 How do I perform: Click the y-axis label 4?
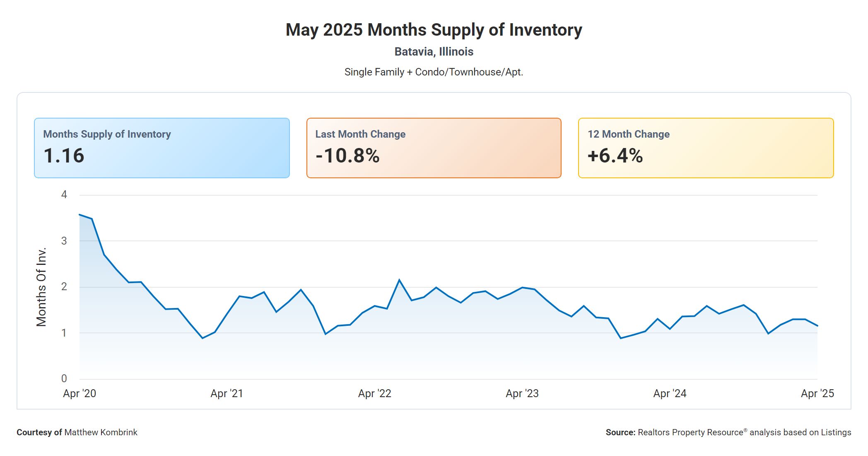[x=64, y=194]
